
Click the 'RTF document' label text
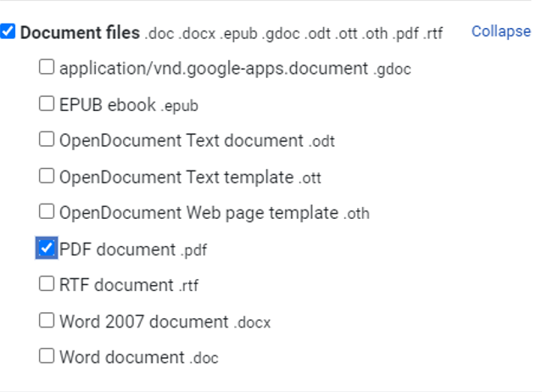point(116,285)
